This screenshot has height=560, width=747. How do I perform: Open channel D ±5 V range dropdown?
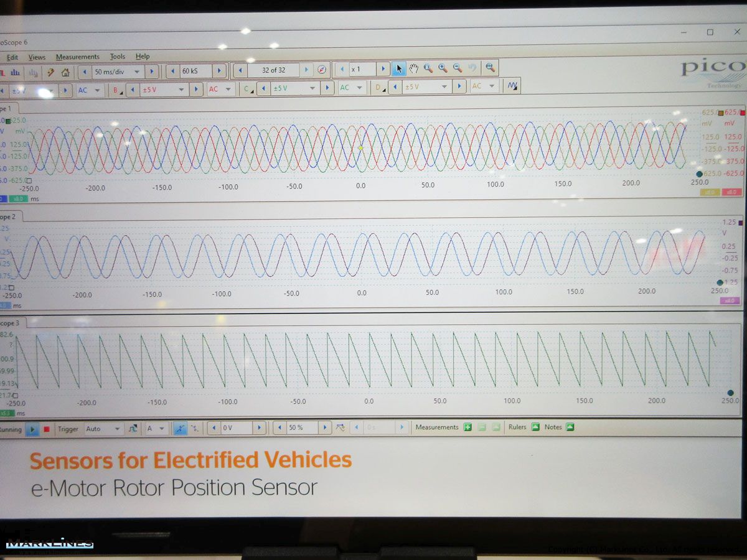click(x=426, y=87)
